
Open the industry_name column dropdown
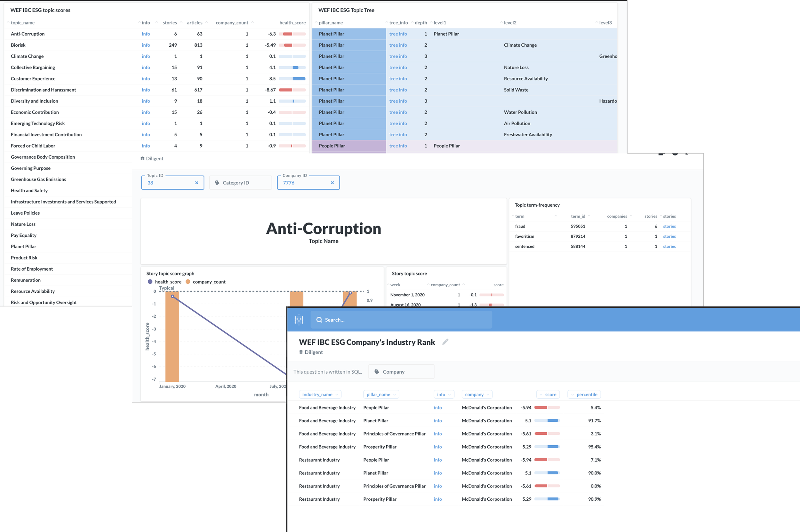tap(320, 394)
